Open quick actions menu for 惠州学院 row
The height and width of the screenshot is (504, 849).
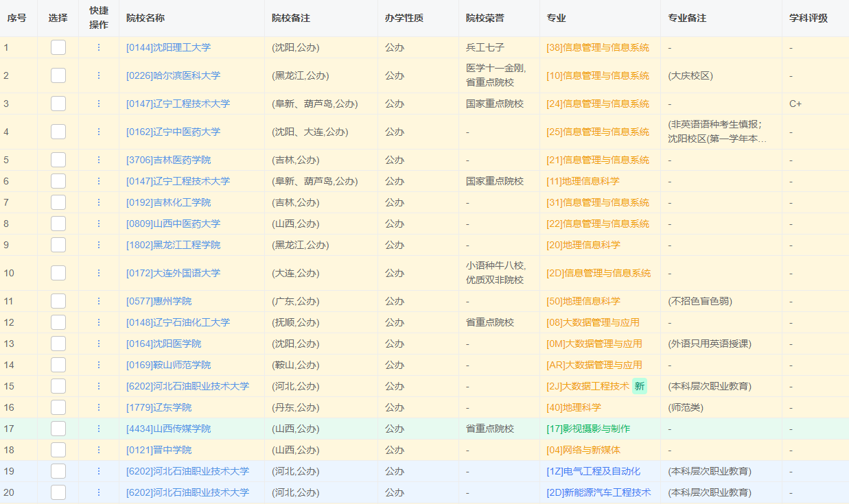tap(99, 301)
